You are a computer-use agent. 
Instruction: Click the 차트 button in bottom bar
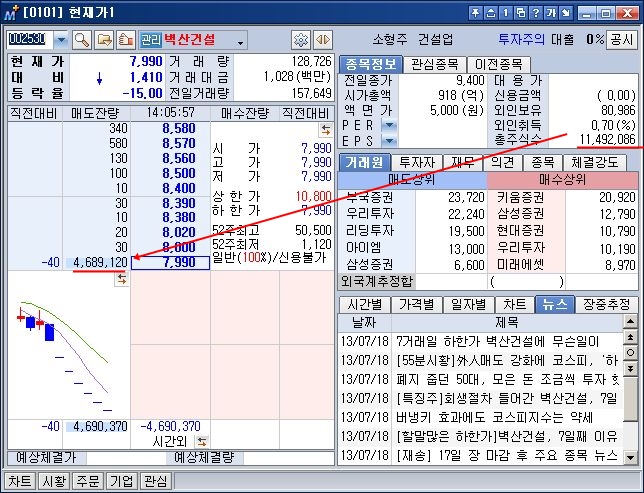pyautogui.click(x=20, y=481)
